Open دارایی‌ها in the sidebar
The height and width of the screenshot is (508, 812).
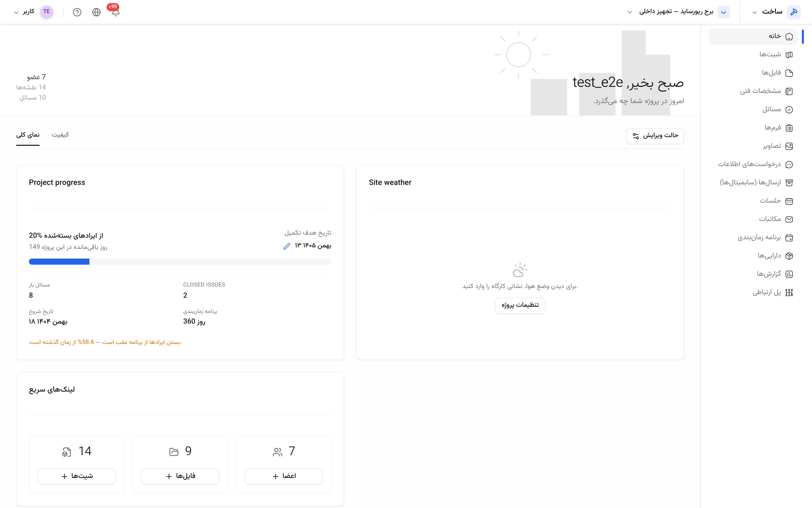[x=753, y=256]
